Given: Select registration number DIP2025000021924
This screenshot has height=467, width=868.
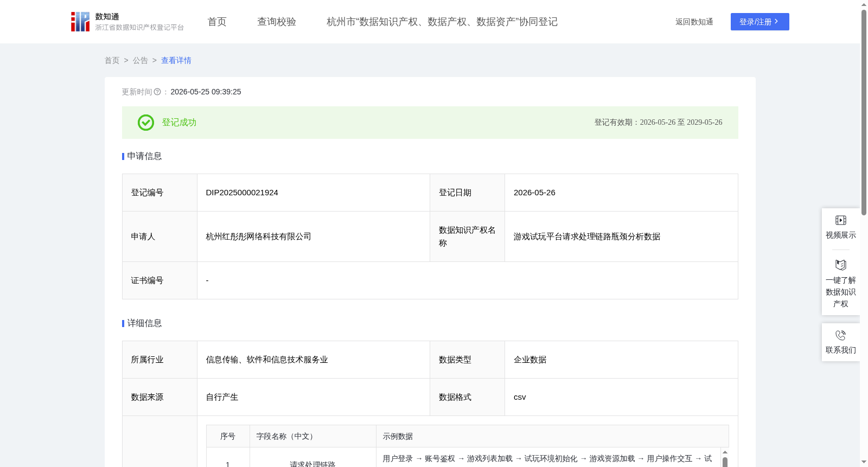Looking at the screenshot, I should coord(242,193).
